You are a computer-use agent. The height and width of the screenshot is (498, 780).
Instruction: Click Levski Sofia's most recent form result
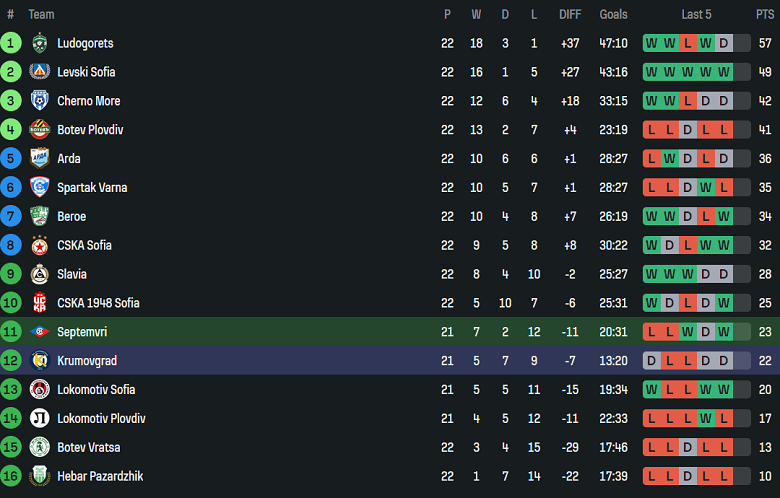[724, 72]
